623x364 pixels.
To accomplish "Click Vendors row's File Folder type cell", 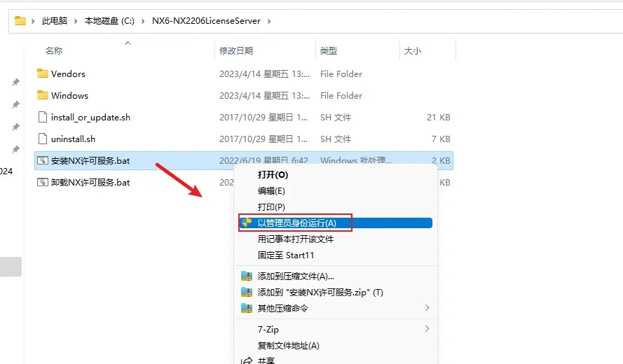I will [341, 73].
